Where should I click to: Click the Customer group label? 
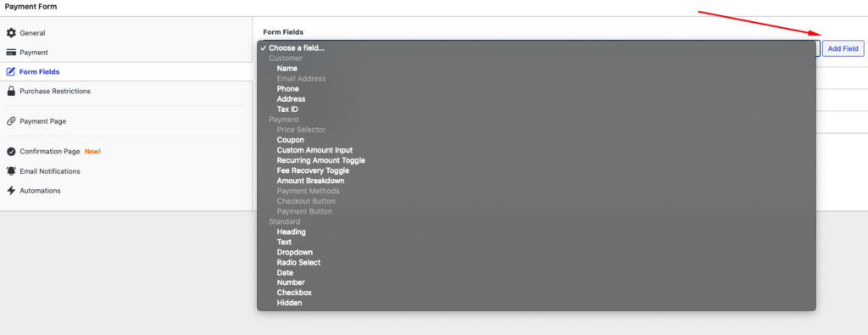(x=286, y=59)
